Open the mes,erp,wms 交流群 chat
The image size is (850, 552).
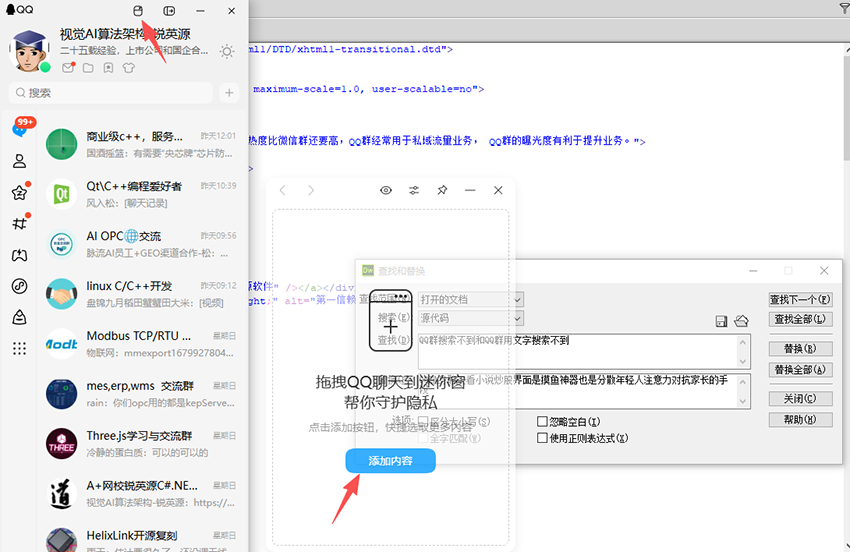(x=142, y=394)
